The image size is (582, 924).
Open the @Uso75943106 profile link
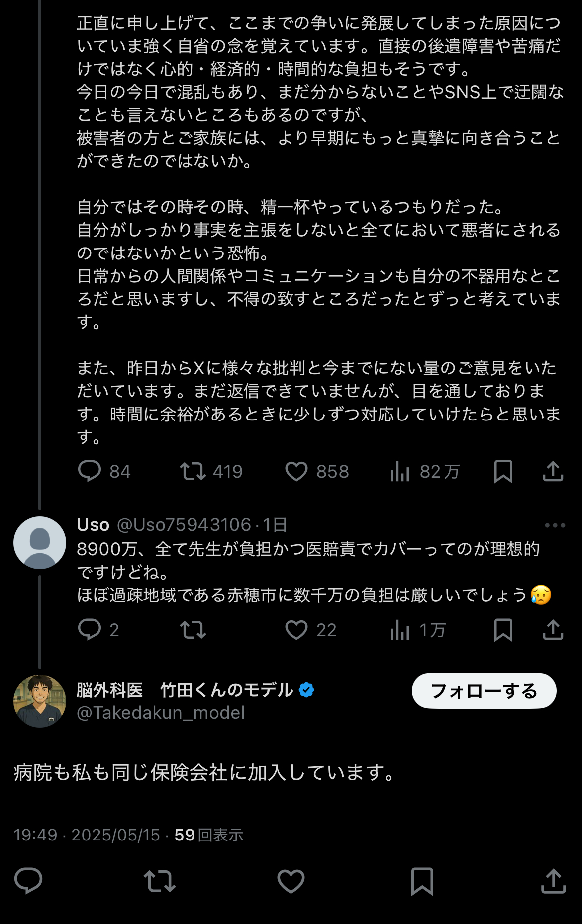point(184,525)
